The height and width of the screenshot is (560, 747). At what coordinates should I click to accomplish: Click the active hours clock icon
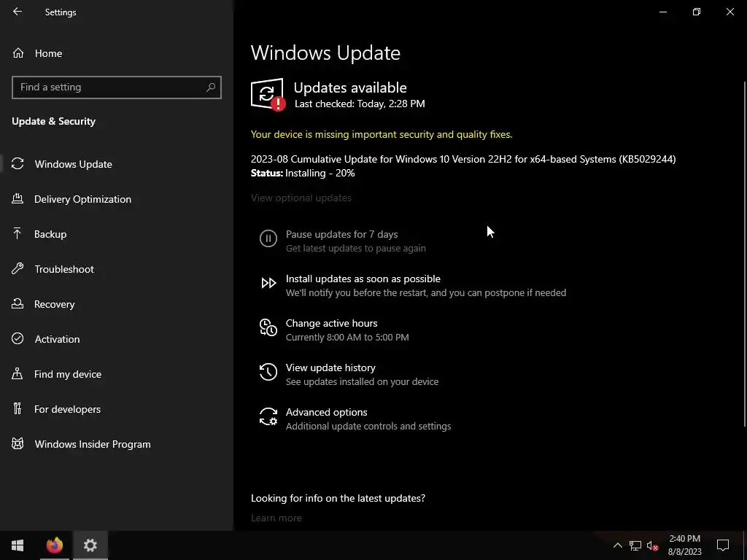[x=268, y=327]
